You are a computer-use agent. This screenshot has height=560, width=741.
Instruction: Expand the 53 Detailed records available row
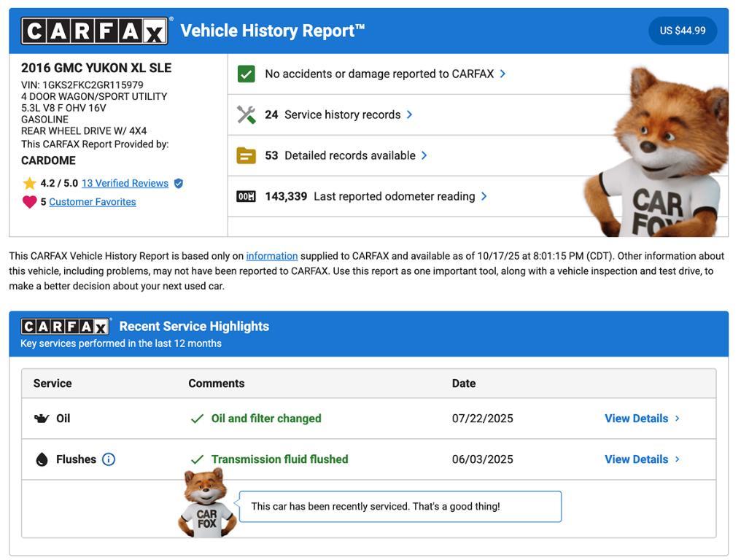point(349,156)
